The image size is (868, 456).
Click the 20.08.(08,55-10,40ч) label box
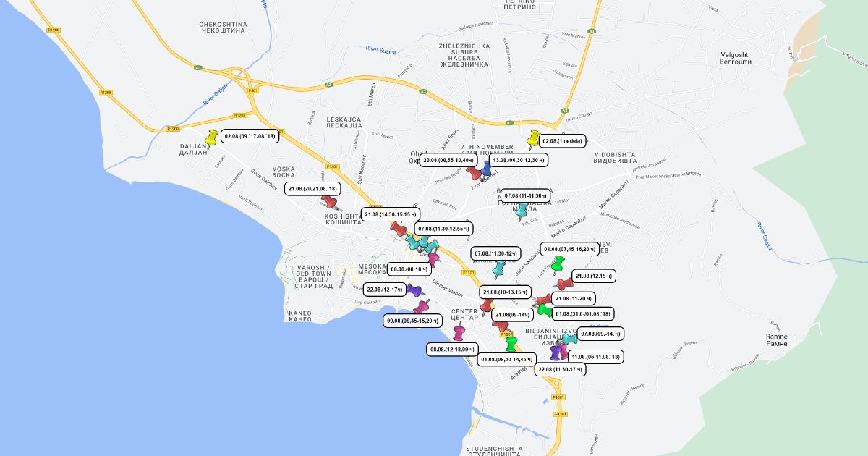[x=448, y=160]
